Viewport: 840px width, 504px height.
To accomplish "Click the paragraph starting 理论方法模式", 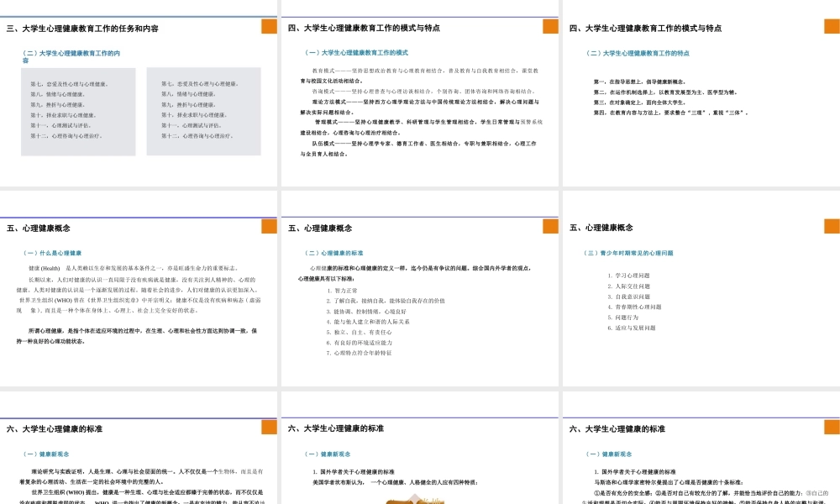I will pos(419,108).
